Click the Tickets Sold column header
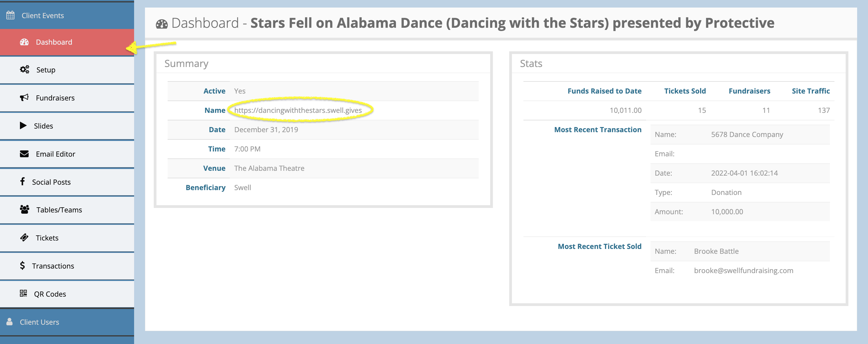 coord(685,91)
